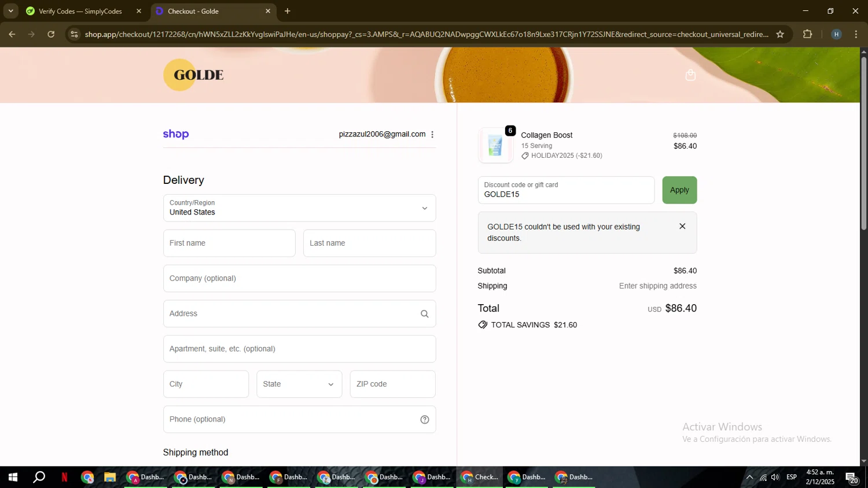Click the browser address bar URL
The width and height of the screenshot is (868, 488).
pyautogui.click(x=426, y=34)
